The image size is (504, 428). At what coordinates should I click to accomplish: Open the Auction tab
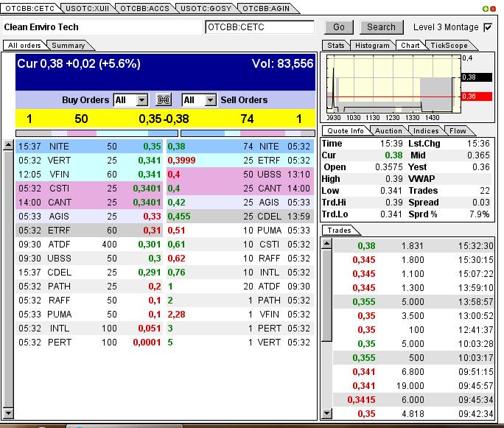[x=388, y=131]
